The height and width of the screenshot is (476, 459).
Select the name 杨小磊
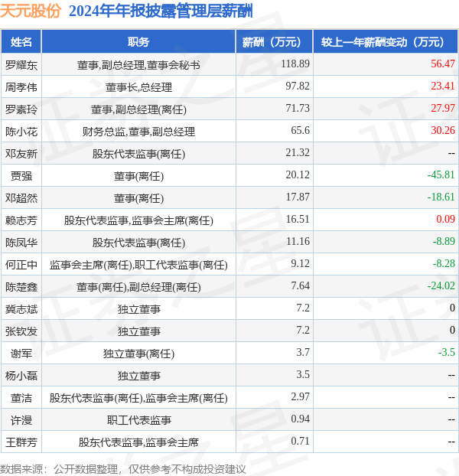point(21,376)
